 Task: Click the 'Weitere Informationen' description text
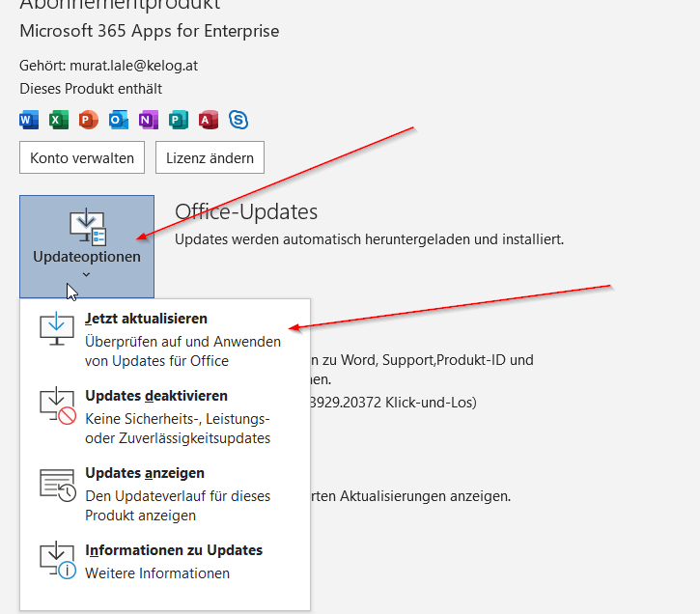point(157,573)
